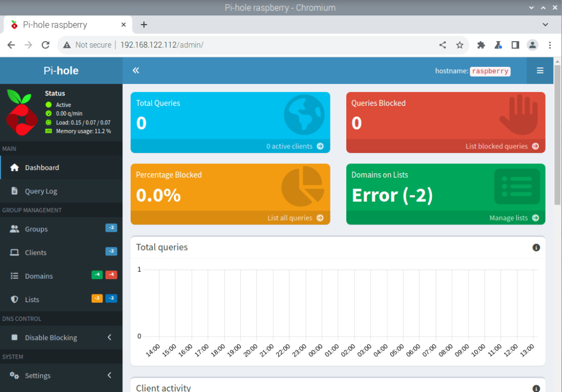Click the -2 badge on Groups

point(111,228)
